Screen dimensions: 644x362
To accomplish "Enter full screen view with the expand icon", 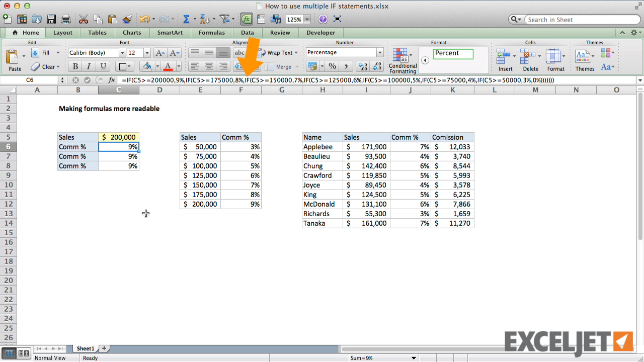I will click(338, 19).
